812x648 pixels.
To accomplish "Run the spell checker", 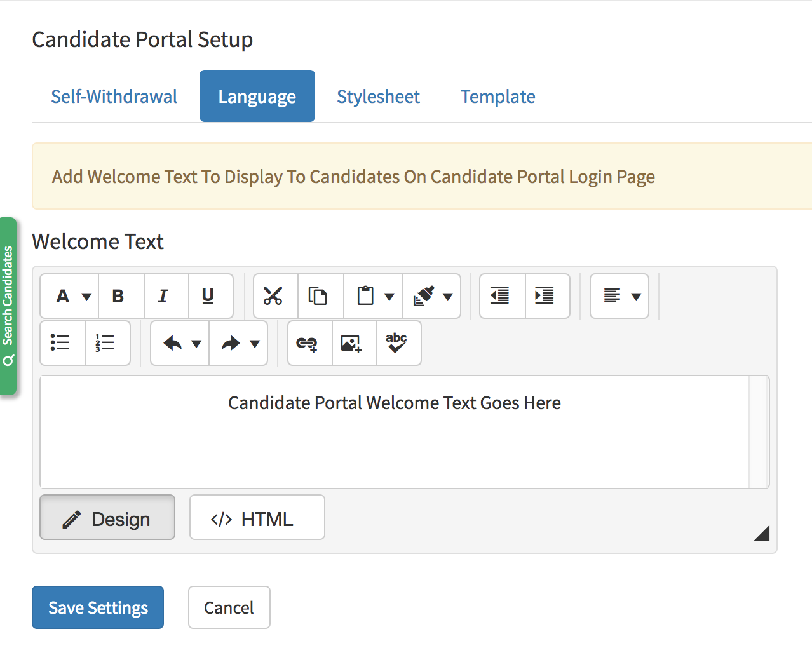I will pos(398,343).
